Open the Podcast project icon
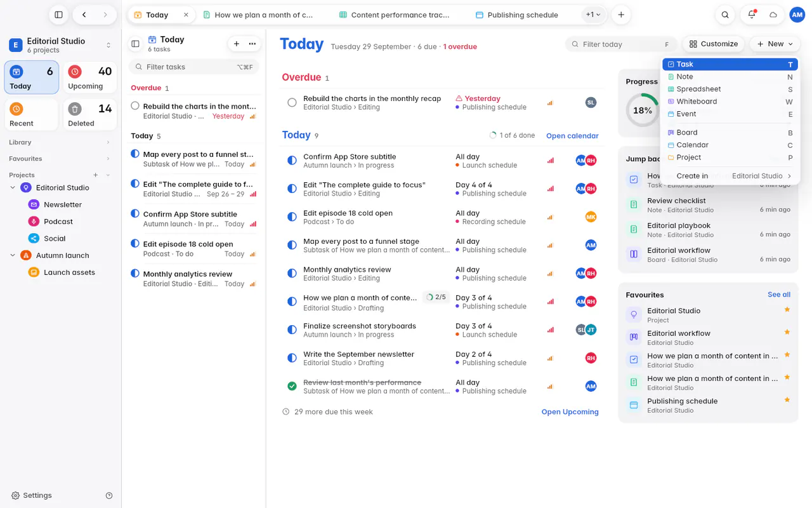The height and width of the screenshot is (508, 812). click(34, 222)
